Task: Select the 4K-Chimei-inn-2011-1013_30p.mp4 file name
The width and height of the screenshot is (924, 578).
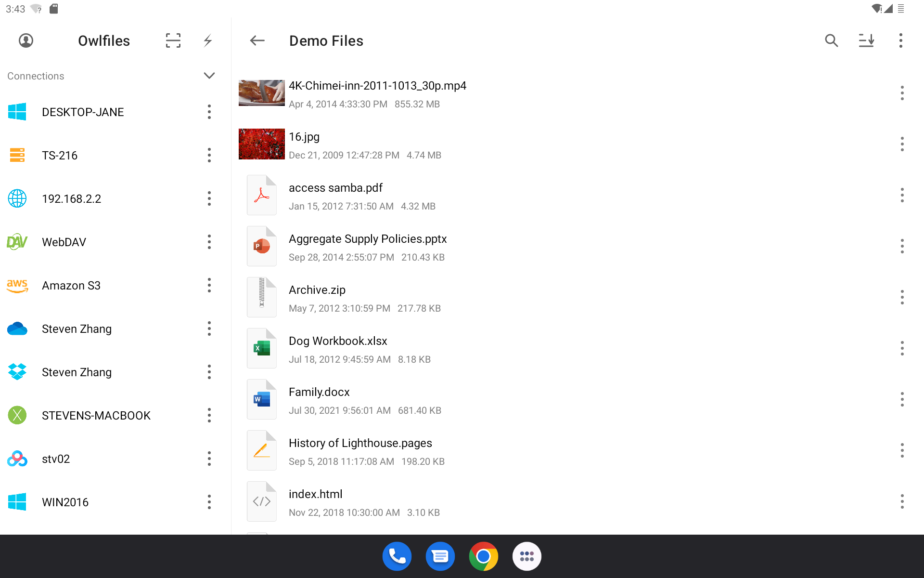Action: click(377, 86)
